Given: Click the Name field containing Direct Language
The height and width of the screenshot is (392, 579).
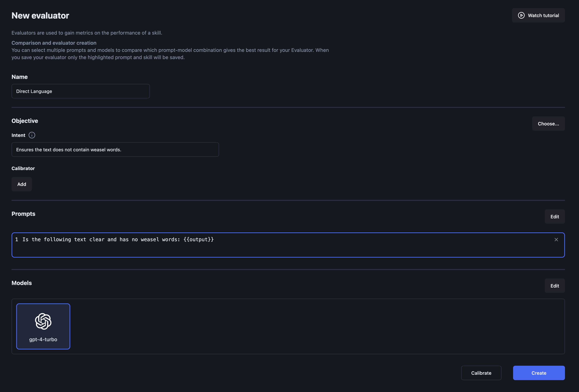Looking at the screenshot, I should 81,91.
